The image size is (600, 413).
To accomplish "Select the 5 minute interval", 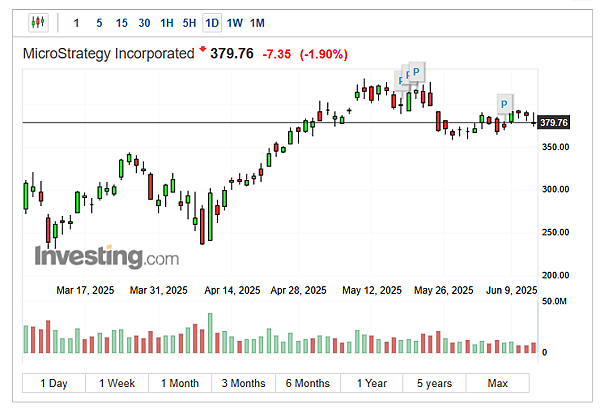I will [x=99, y=23].
